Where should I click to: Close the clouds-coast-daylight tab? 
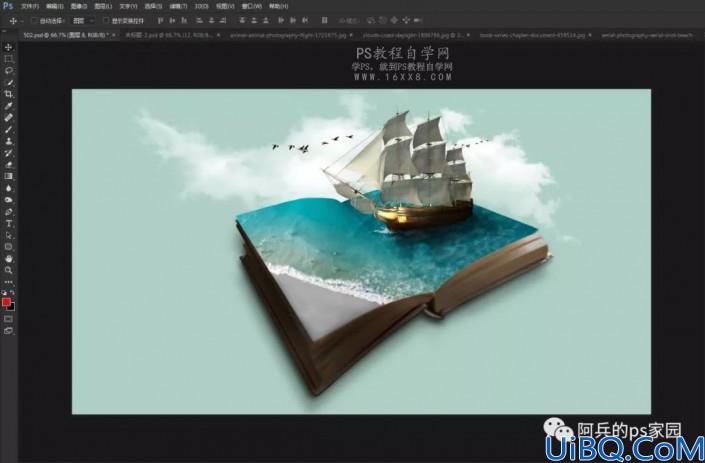(469, 35)
